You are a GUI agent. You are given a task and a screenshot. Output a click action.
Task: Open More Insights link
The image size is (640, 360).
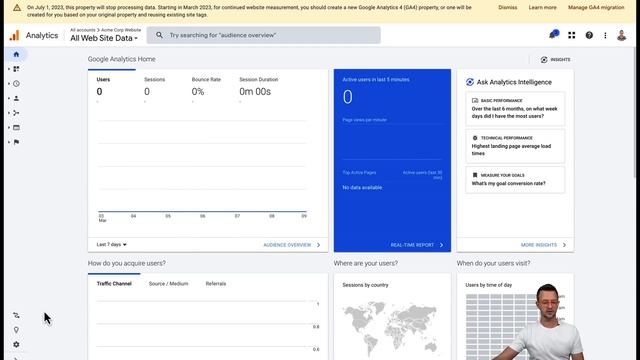click(x=543, y=245)
